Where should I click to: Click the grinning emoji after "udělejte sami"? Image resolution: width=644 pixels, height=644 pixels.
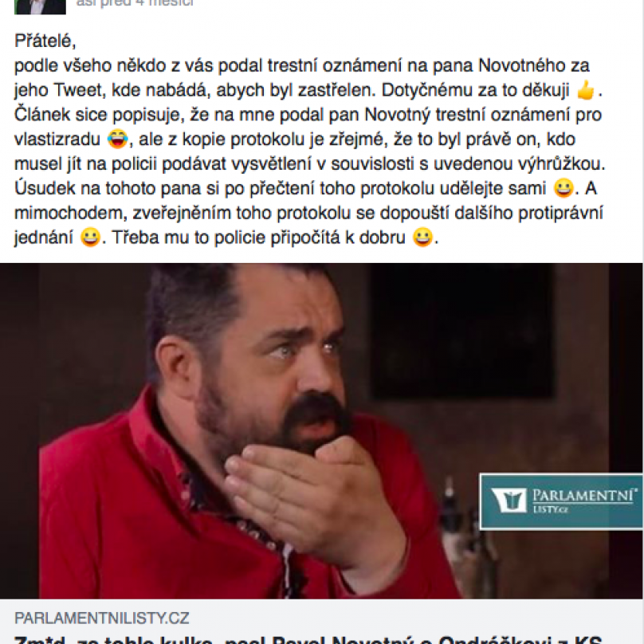563,188
